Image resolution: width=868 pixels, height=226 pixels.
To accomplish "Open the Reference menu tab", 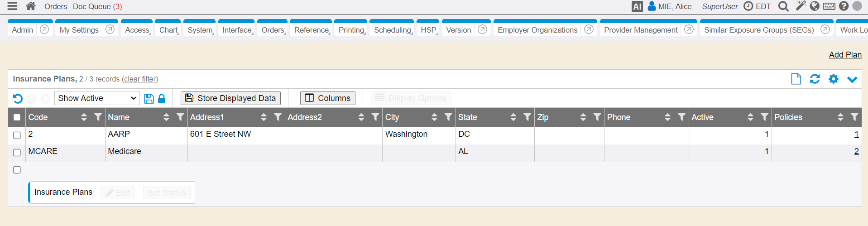I will click(x=311, y=30).
